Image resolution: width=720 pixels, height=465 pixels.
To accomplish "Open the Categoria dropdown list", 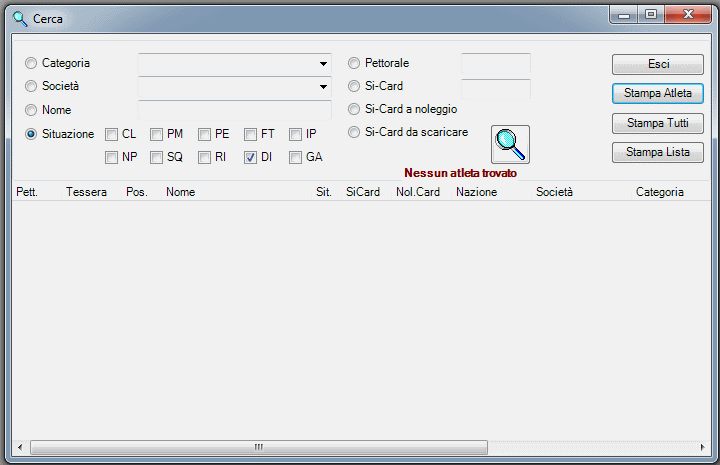I will click(323, 64).
